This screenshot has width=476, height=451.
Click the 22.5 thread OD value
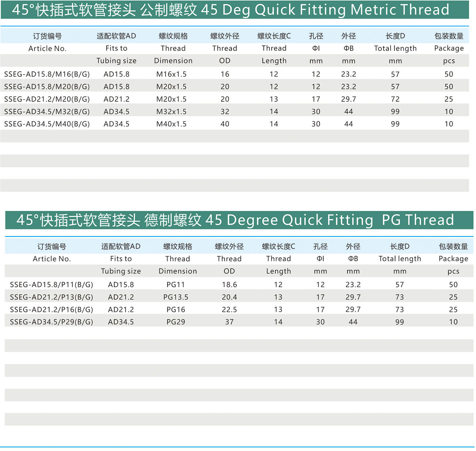(229, 309)
